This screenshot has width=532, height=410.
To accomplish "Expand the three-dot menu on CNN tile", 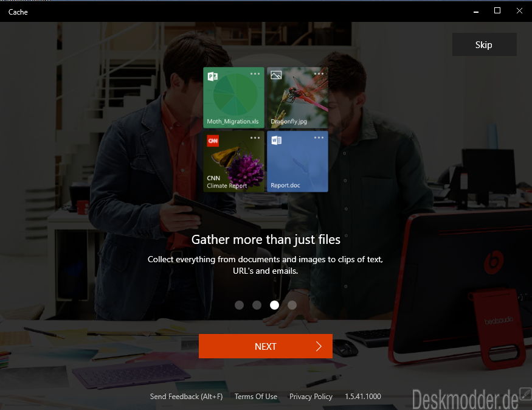I will [255, 137].
